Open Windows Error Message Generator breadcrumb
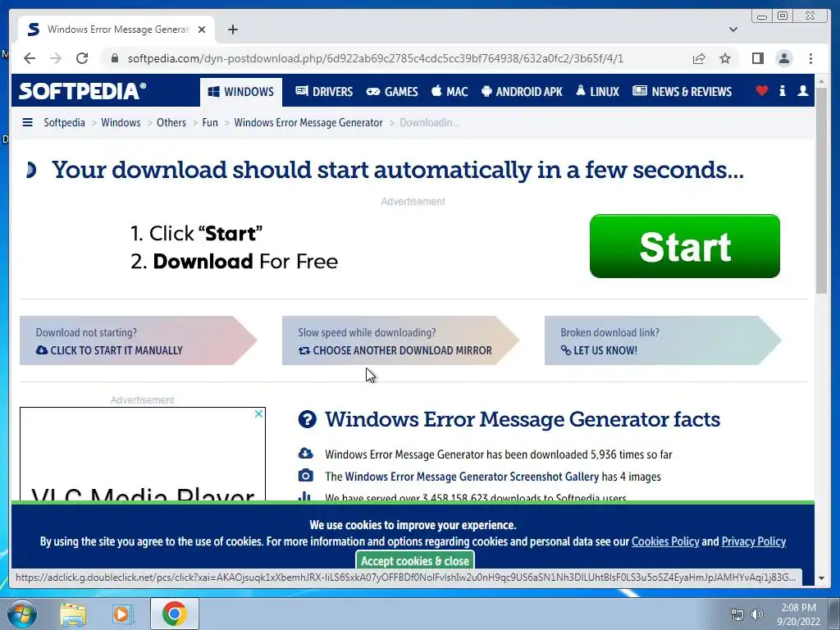Image resolution: width=840 pixels, height=630 pixels. coord(308,123)
